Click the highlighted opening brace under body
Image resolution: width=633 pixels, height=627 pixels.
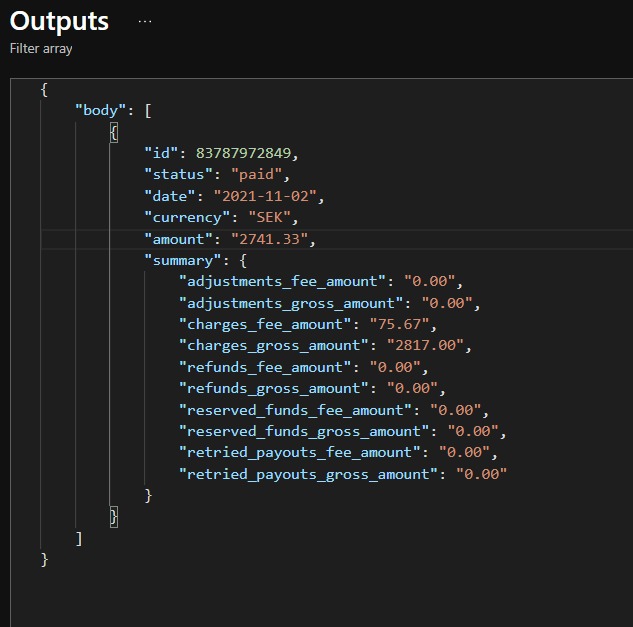pyautogui.click(x=114, y=132)
